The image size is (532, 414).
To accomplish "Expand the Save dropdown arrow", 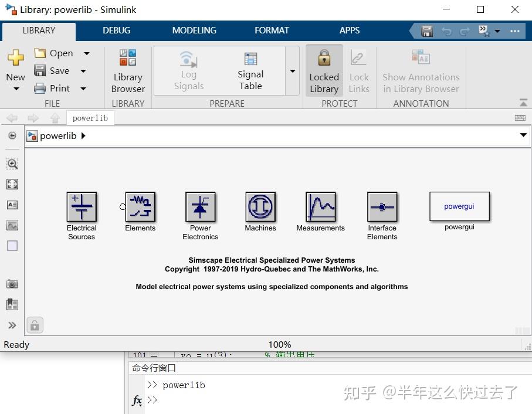I will click(x=83, y=71).
